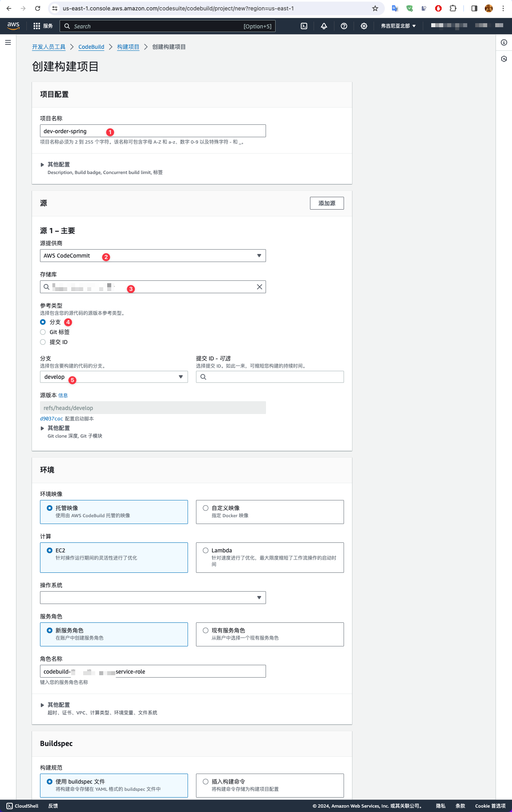Click CloudShell icon in footer bar
Image resolution: width=512 pixels, height=812 pixels.
(10, 806)
